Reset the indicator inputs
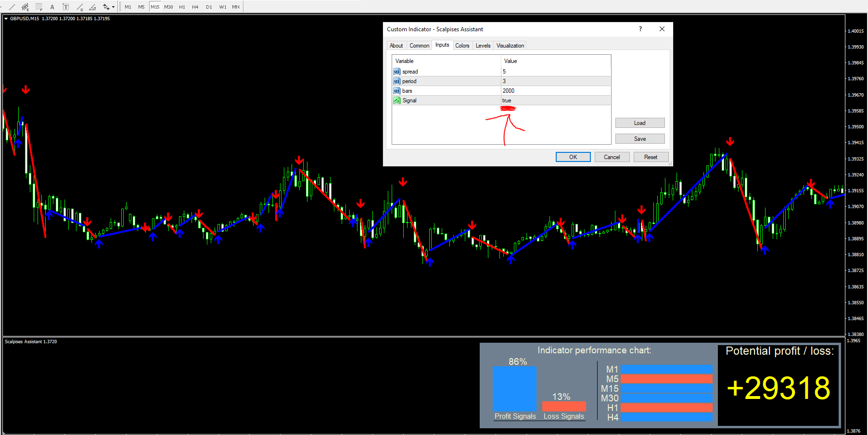This screenshot has height=435, width=868. 651,157
